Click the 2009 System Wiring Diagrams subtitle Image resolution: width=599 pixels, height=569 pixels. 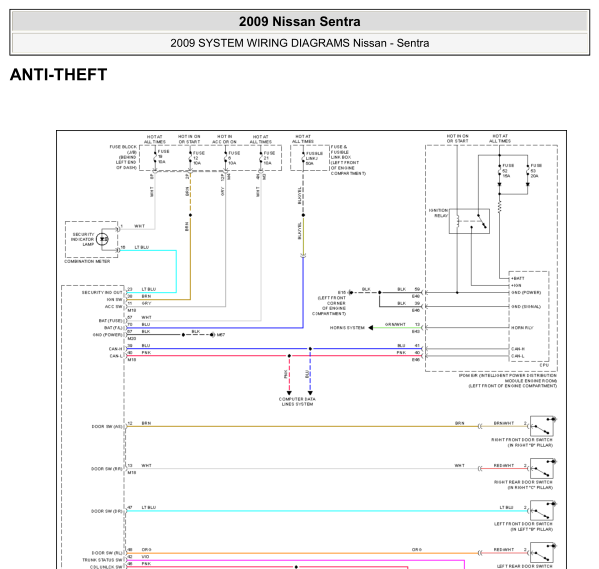click(x=300, y=43)
